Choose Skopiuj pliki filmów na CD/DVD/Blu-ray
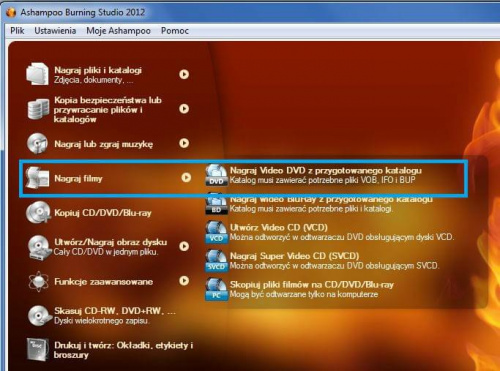Image resolution: width=500 pixels, height=371 pixels. pos(312,285)
